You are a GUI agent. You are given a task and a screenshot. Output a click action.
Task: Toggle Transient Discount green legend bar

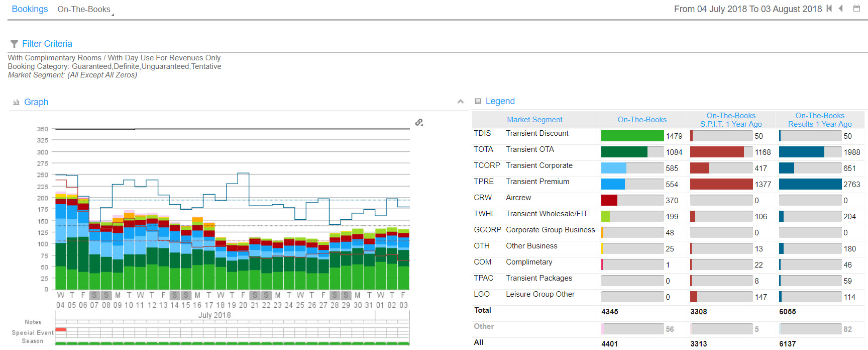point(632,136)
